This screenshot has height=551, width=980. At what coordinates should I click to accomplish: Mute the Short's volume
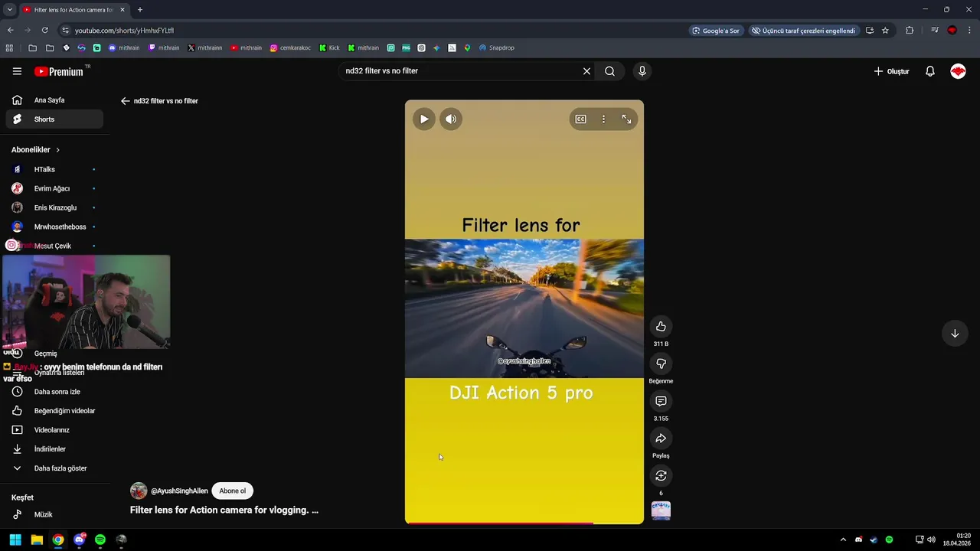point(451,119)
